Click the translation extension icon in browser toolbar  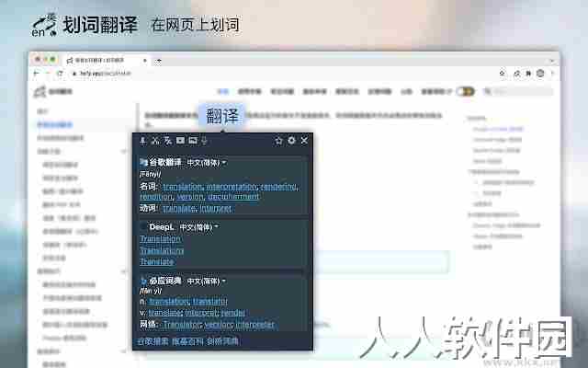[x=516, y=74]
